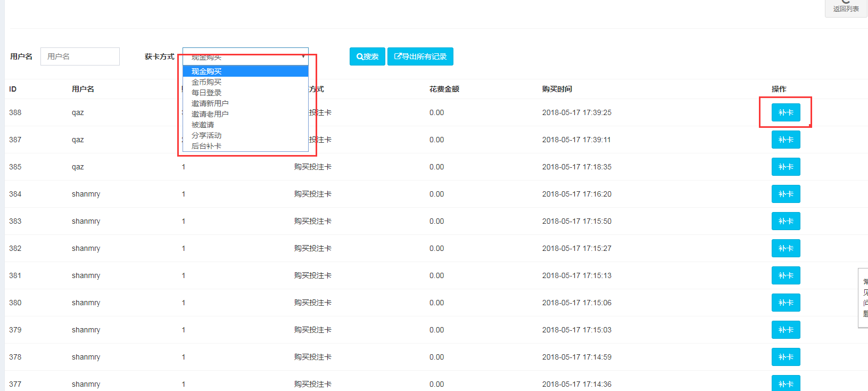
Task: Click purchase time 2018-05-17 17:18:35
Action: pyautogui.click(x=577, y=167)
